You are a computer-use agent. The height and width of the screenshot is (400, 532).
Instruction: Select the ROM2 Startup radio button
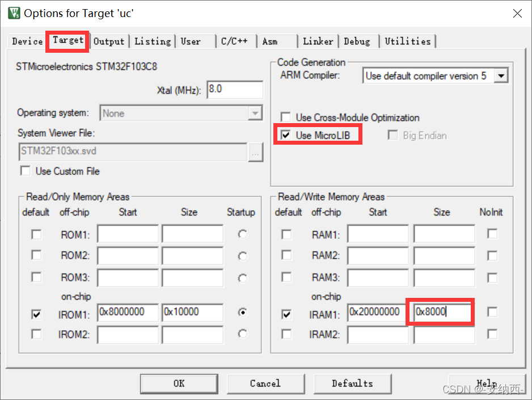[242, 256]
